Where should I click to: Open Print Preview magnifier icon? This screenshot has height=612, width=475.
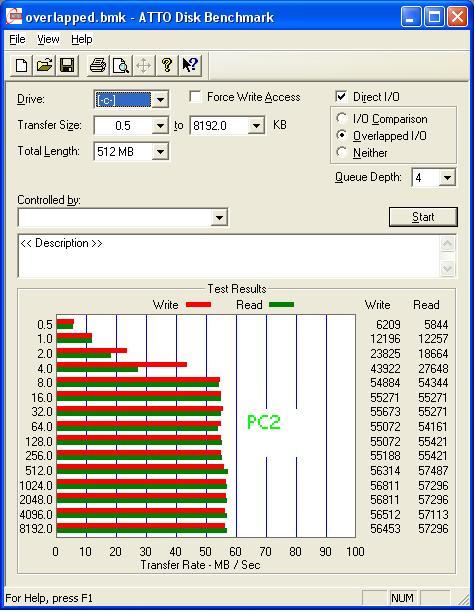coord(121,65)
